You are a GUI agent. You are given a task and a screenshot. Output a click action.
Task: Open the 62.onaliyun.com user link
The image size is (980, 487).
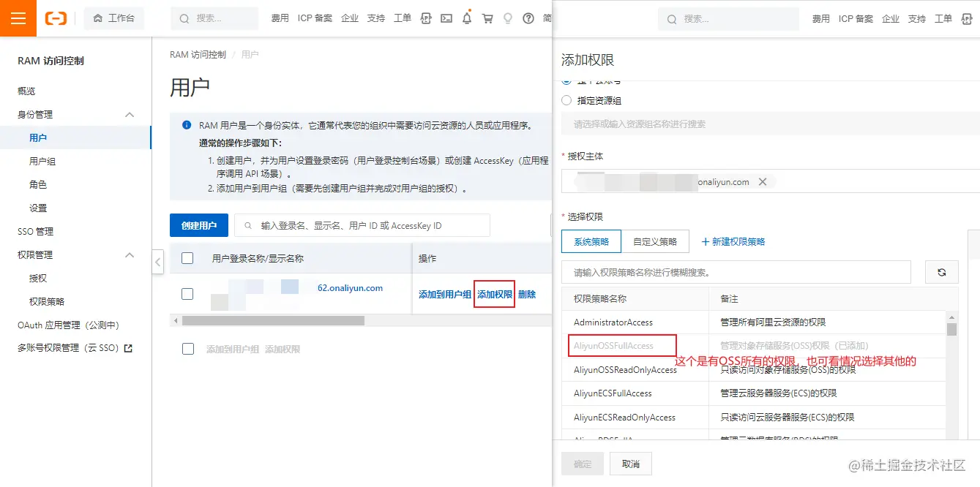(x=350, y=288)
